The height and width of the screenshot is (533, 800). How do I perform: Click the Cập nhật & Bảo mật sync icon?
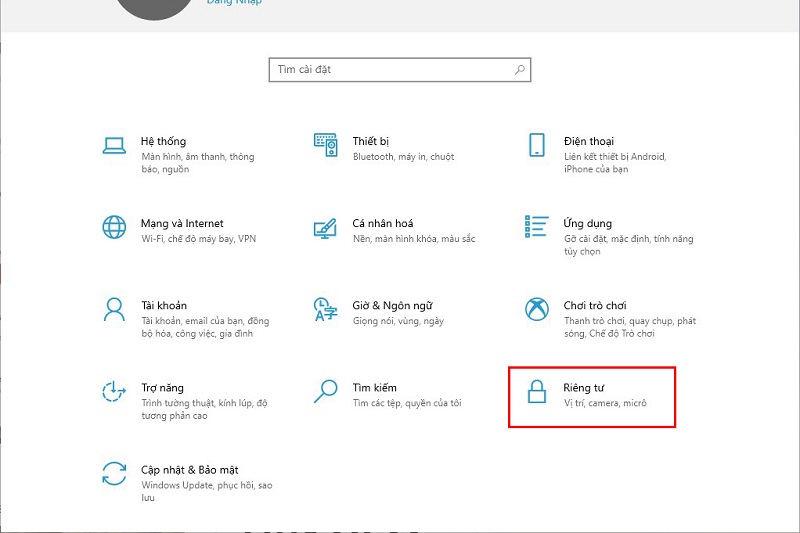click(x=114, y=473)
